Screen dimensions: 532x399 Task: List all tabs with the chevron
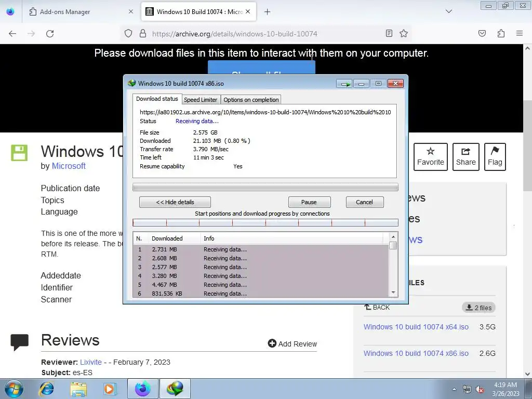[449, 11]
